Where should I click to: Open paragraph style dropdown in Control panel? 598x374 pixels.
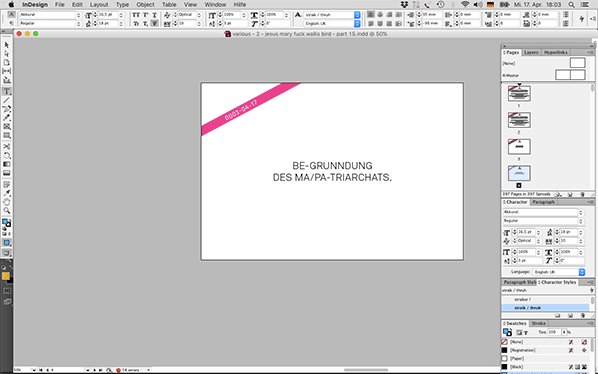[357, 15]
